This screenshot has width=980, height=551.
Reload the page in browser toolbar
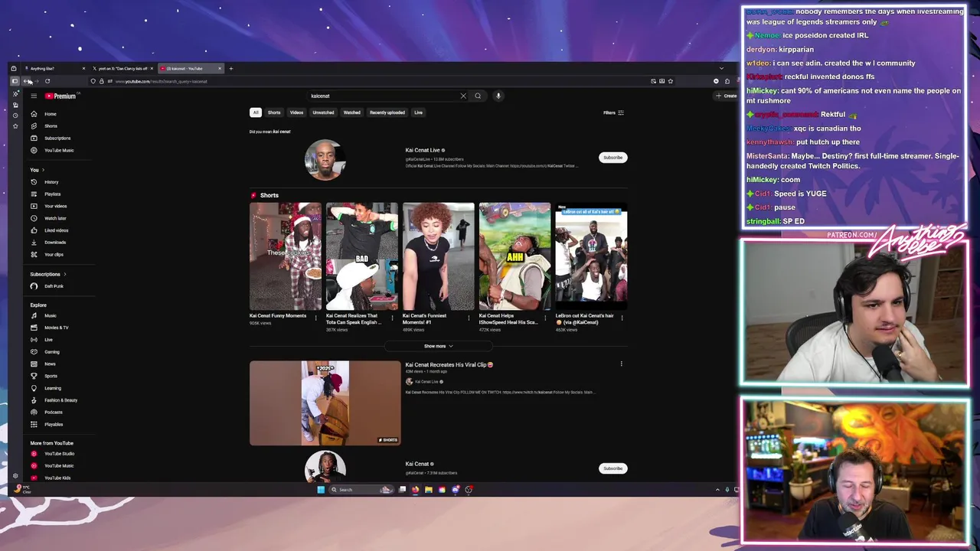(47, 81)
